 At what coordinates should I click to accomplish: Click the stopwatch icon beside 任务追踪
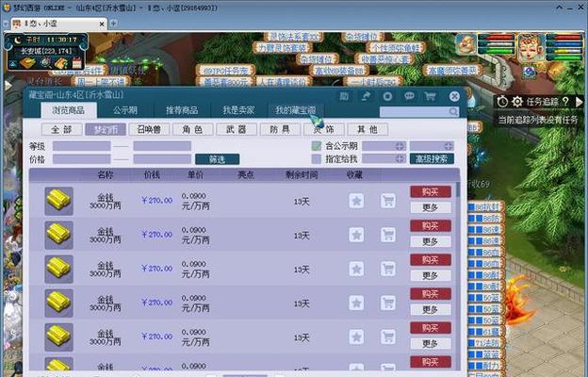(502, 101)
